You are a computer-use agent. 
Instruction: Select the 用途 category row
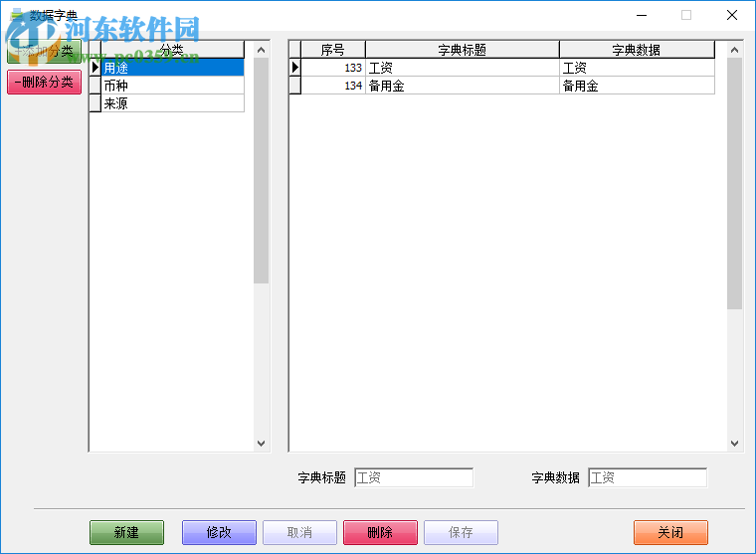coord(173,68)
